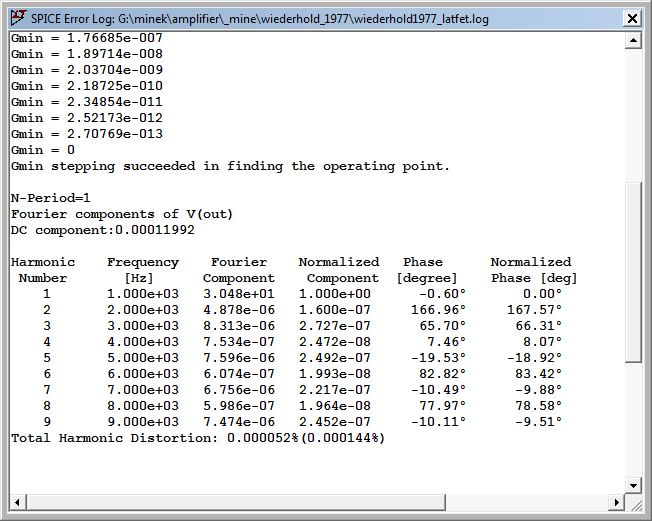Click the normalized component 2.492e-07
The width and height of the screenshot is (652, 521).
pyautogui.click(x=335, y=358)
